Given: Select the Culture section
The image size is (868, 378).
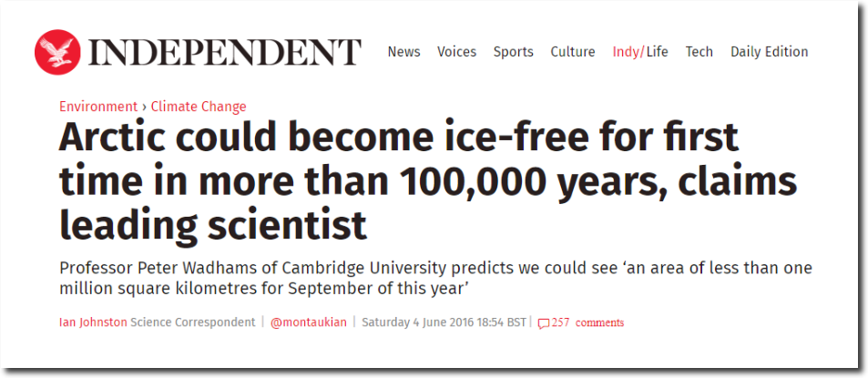Looking at the screenshot, I should (572, 52).
